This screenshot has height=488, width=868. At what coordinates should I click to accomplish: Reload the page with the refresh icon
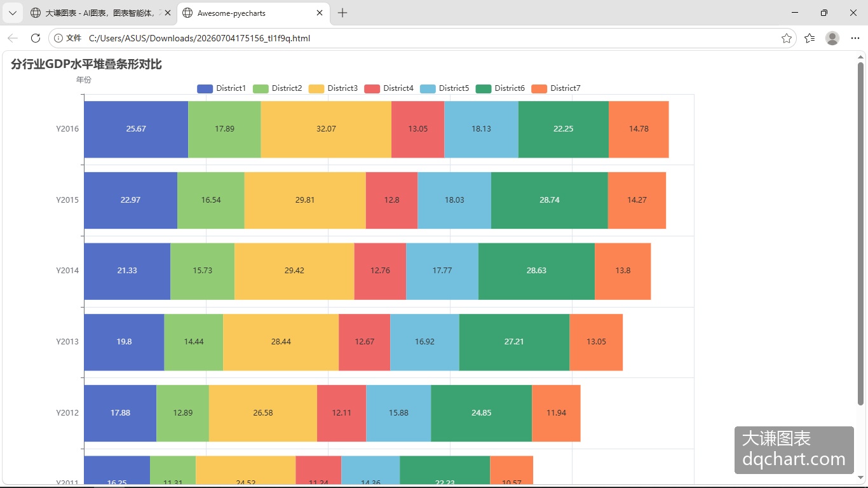(x=36, y=38)
